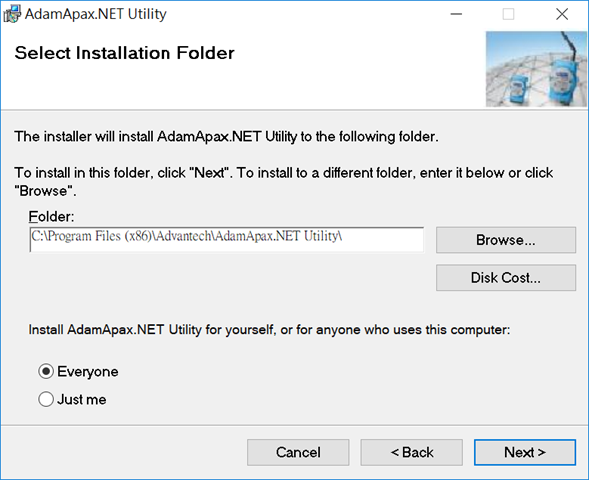Select the Everyone radio button
The image size is (589, 480).
[x=46, y=371]
